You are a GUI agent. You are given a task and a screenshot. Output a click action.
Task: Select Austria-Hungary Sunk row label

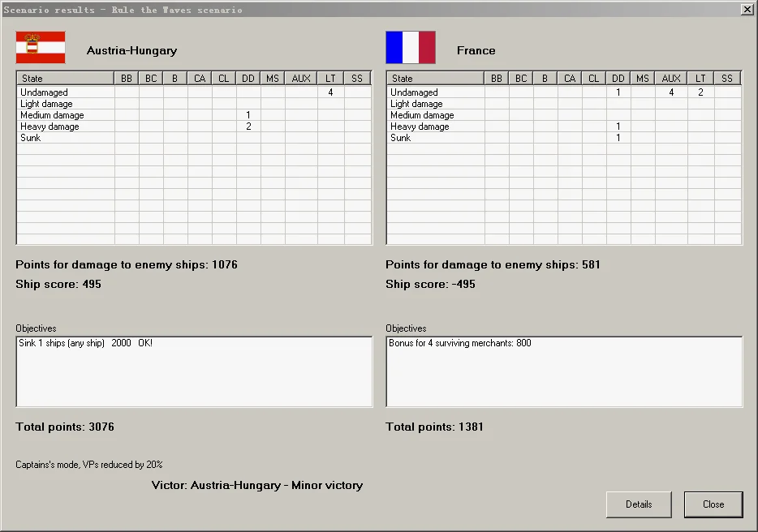pyautogui.click(x=31, y=138)
